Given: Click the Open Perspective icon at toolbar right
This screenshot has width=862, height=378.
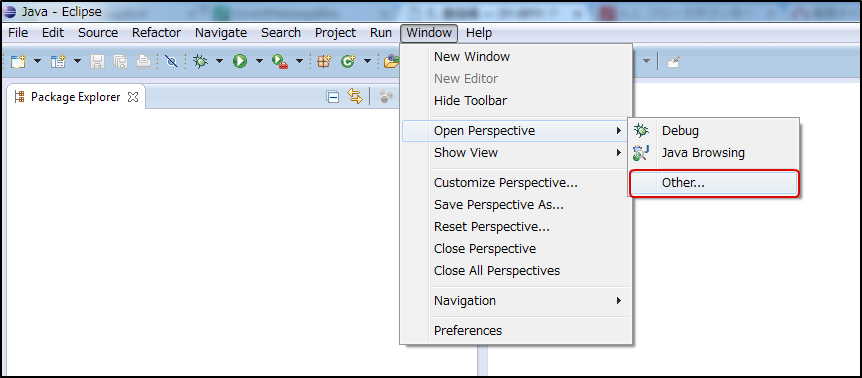Looking at the screenshot, I should [x=673, y=62].
